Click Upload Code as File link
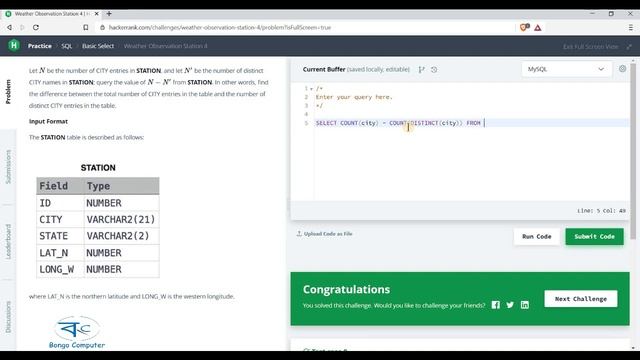The width and height of the screenshot is (640, 360). click(324, 234)
